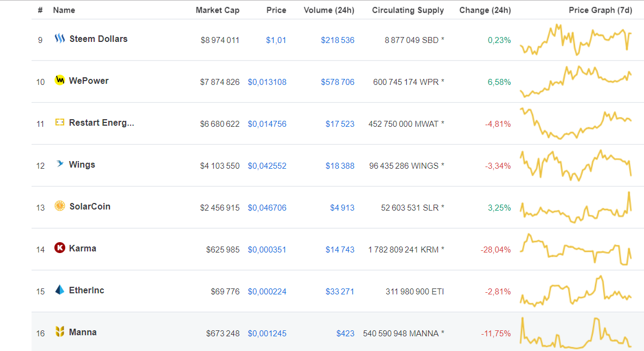
Task: Click Manna volume $423
Action: click(345, 334)
